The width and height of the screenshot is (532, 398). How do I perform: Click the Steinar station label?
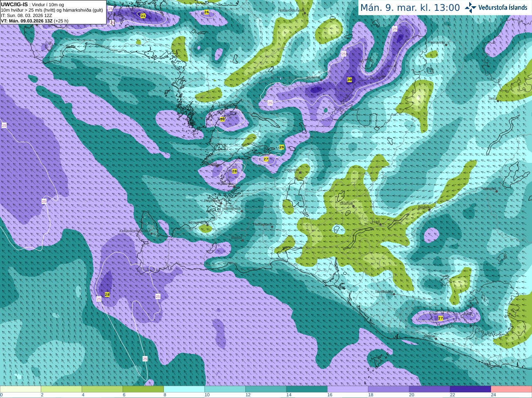[x=429, y=336]
